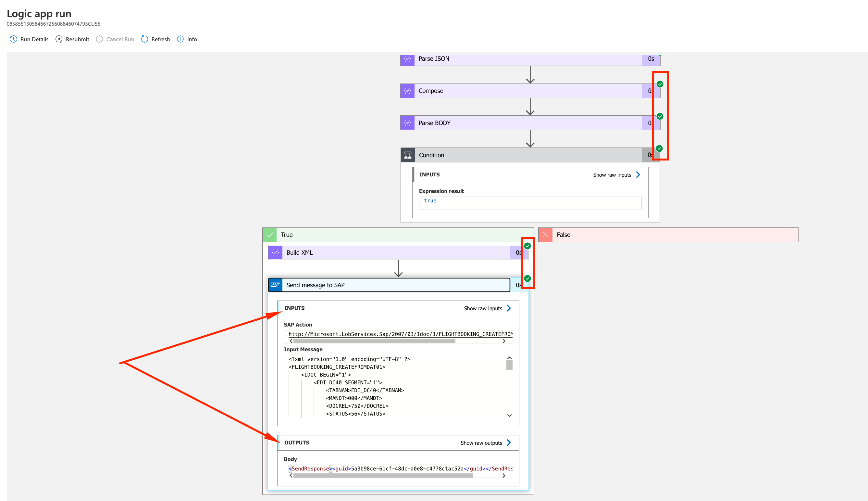
Task: Click the Run Details history icon
Action: [x=13, y=39]
